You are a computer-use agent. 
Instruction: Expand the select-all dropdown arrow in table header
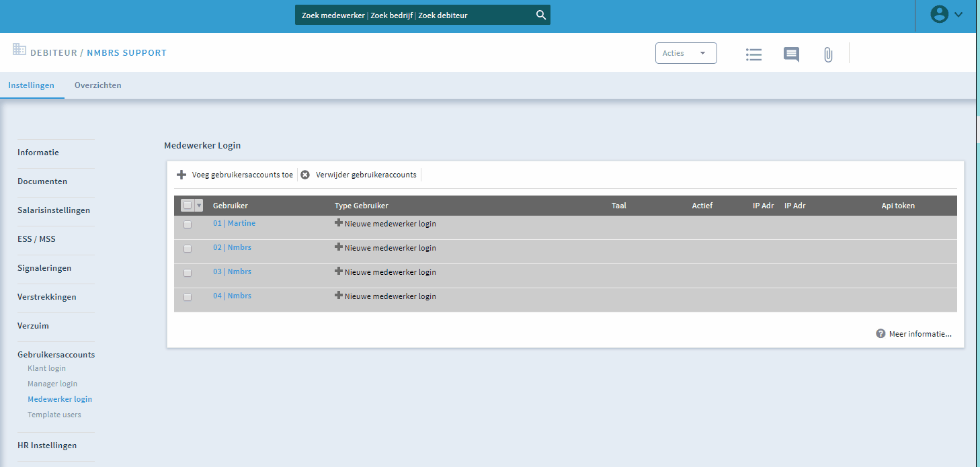(198, 206)
